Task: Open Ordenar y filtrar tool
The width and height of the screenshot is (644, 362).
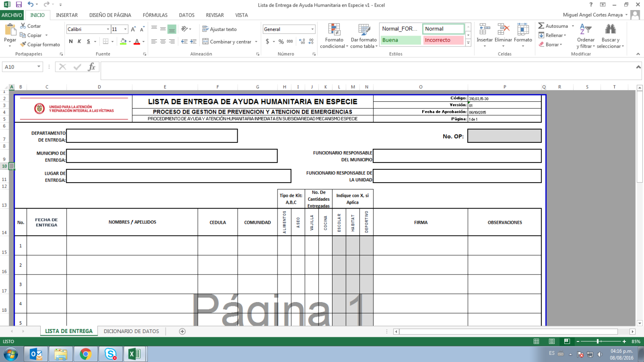Action: [x=585, y=30]
